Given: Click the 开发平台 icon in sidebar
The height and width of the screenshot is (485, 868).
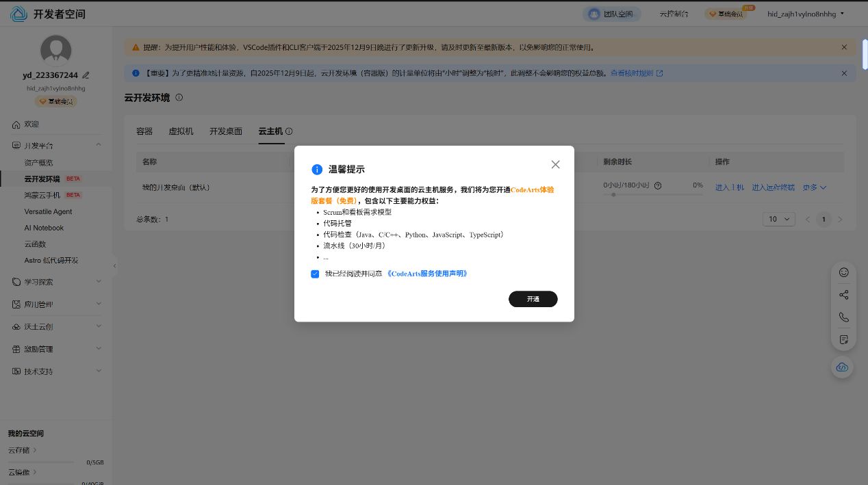Looking at the screenshot, I should 16,146.
